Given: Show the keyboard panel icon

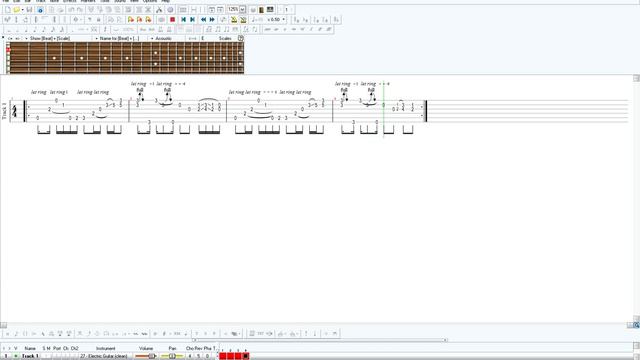Looking at the screenshot, I should [x=270, y=9].
